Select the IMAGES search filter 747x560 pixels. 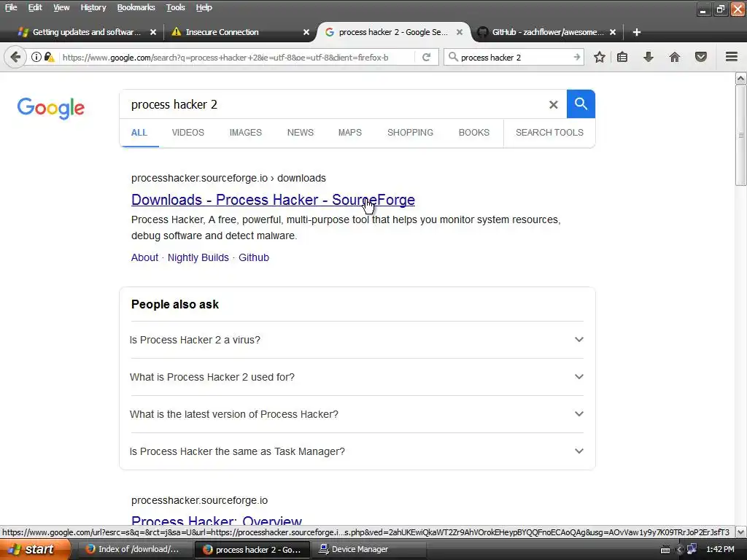click(245, 133)
